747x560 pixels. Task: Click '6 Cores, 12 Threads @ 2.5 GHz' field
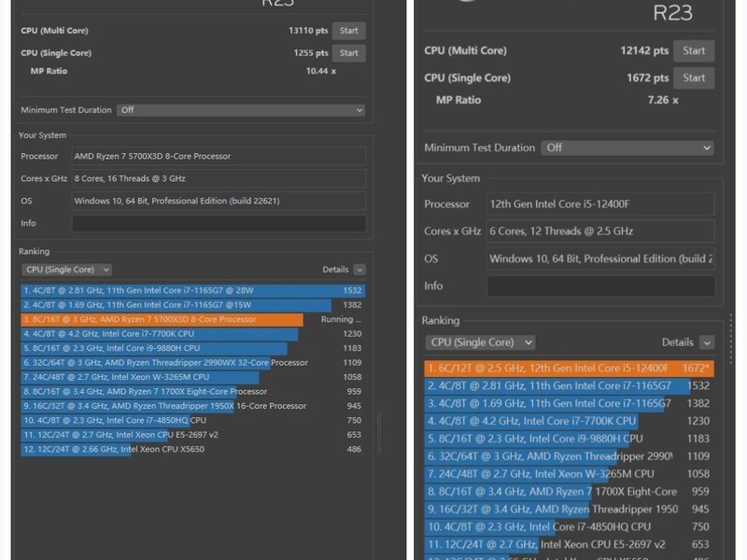click(x=600, y=231)
